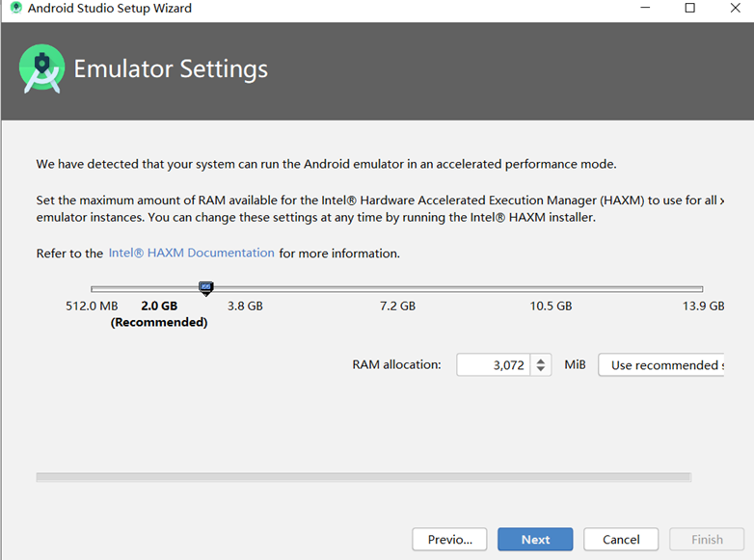Increase RAM allocation with up arrow
754x560 pixels.
[541, 360]
